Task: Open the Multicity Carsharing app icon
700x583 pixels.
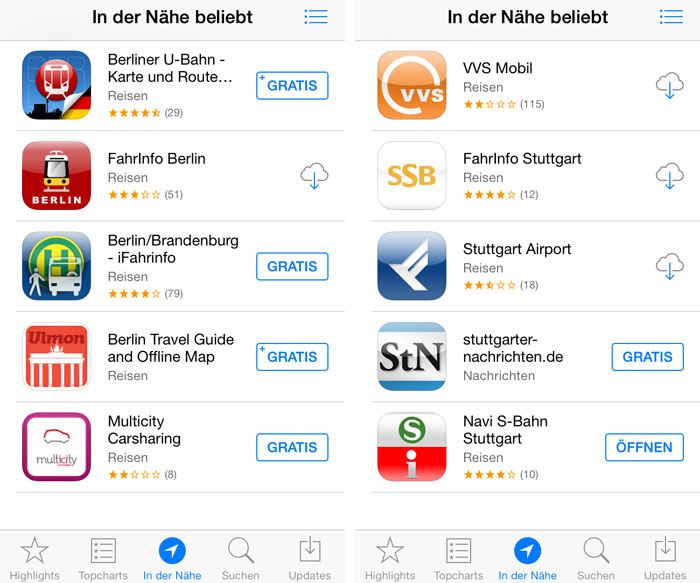Action: click(56, 446)
